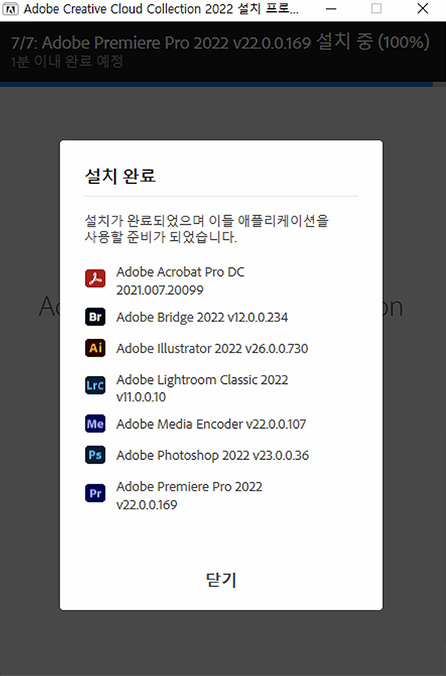Click Adobe Lightroom Classic 2022 text

(x=202, y=380)
